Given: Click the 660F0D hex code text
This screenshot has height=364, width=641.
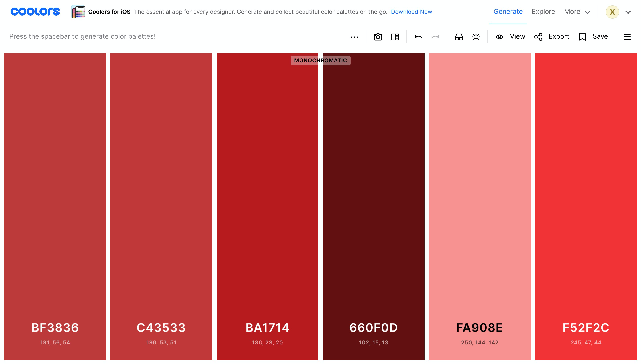Looking at the screenshot, I should tap(373, 328).
